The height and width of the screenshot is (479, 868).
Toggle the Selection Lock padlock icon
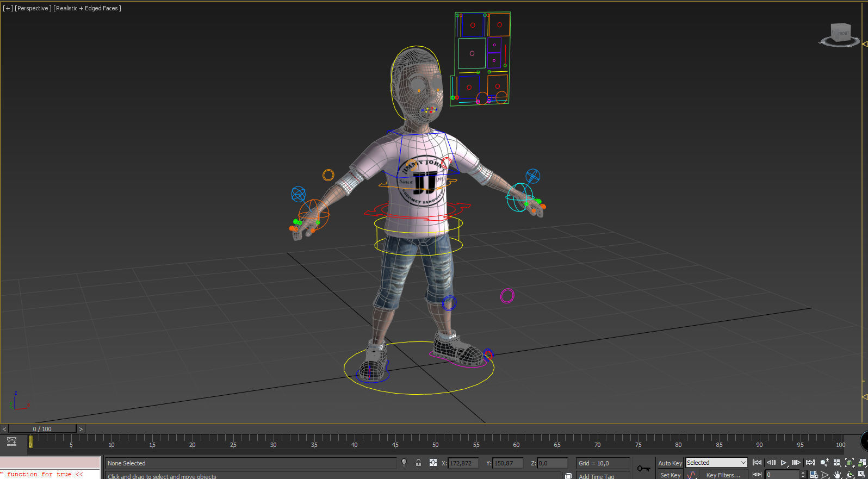[x=418, y=463]
